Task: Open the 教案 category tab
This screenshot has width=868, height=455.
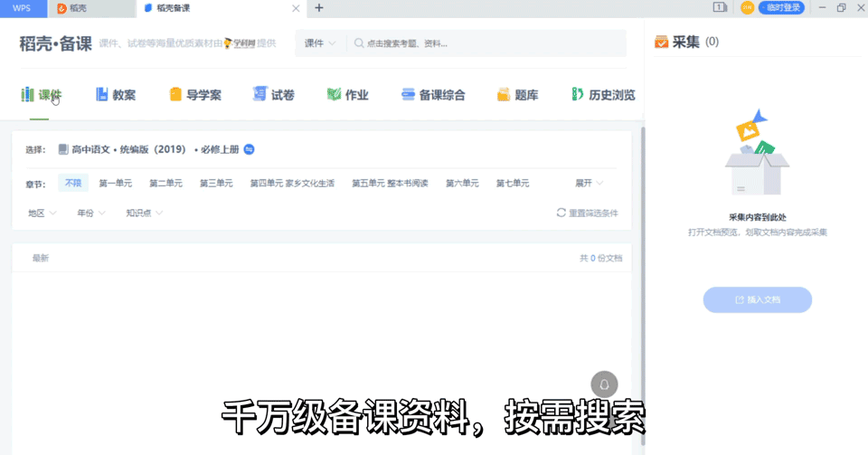Action: pos(116,95)
